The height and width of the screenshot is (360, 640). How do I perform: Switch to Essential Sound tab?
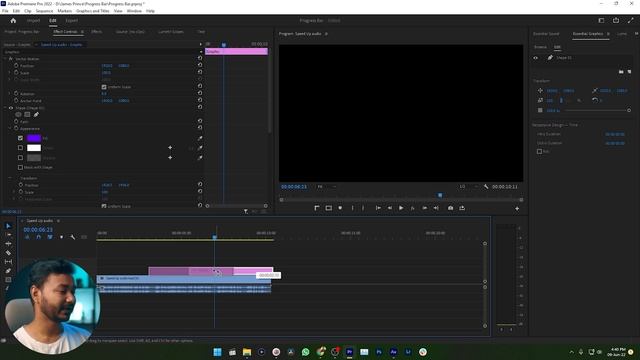pos(546,34)
